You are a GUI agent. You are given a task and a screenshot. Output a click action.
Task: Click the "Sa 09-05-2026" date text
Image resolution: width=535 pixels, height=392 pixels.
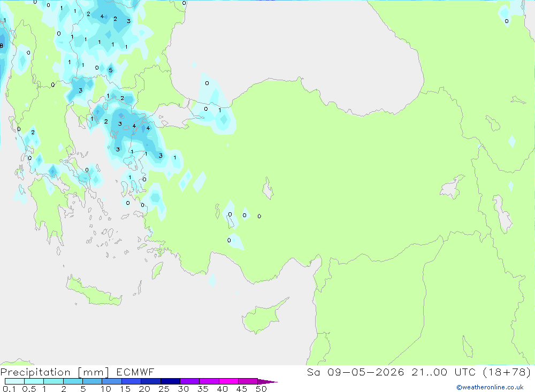point(355,372)
